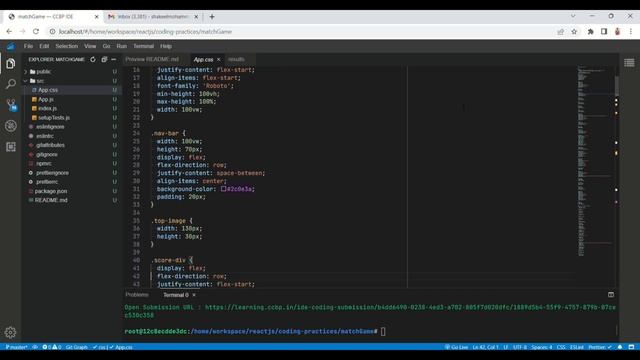The image size is (640, 360).
Task: Open the Run menu
Action: tap(122, 46)
